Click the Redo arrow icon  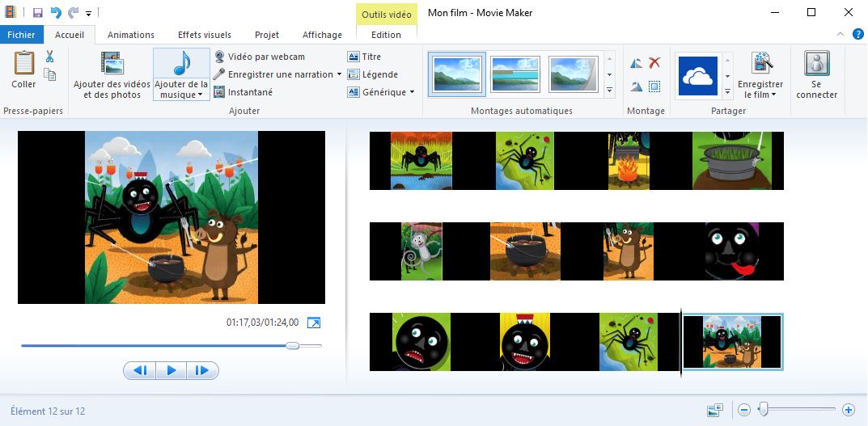click(x=73, y=12)
